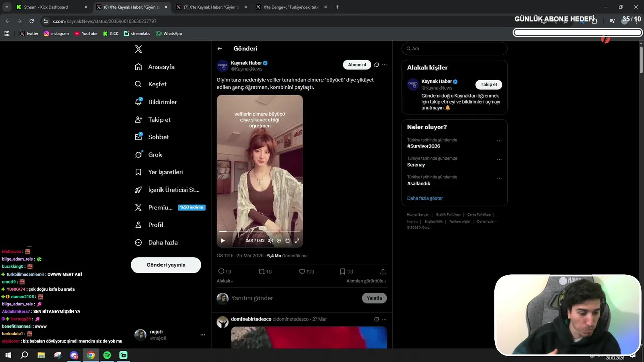Screen dimensions: 644x362
Task: Open #sallandık trending topic
Action: (x=419, y=184)
